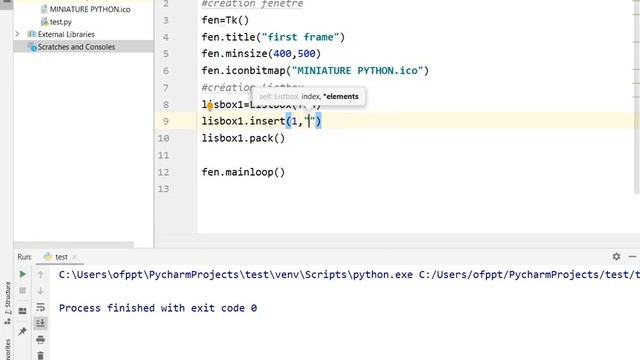The height and width of the screenshot is (360, 640).
Task: Click the parameter hint popup showing *elements
Action: pyautogui.click(x=309, y=97)
